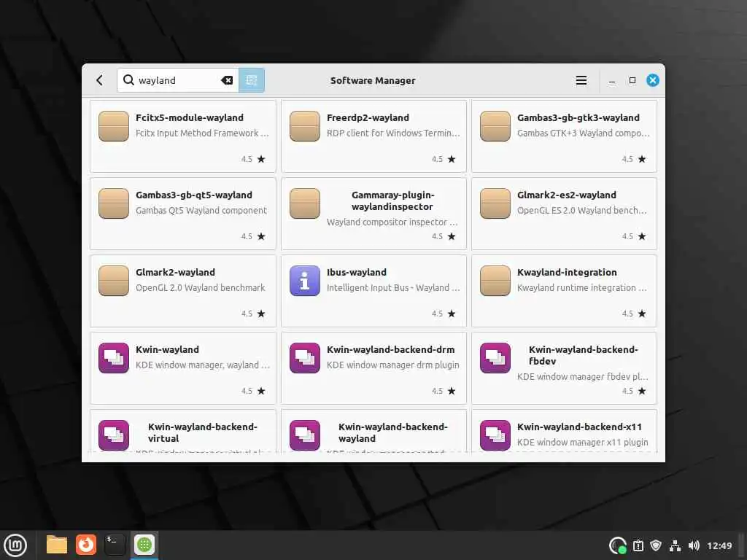This screenshot has width=747, height=560.
Task: Open the Freerdp2-wayland package icon
Action: click(x=304, y=126)
